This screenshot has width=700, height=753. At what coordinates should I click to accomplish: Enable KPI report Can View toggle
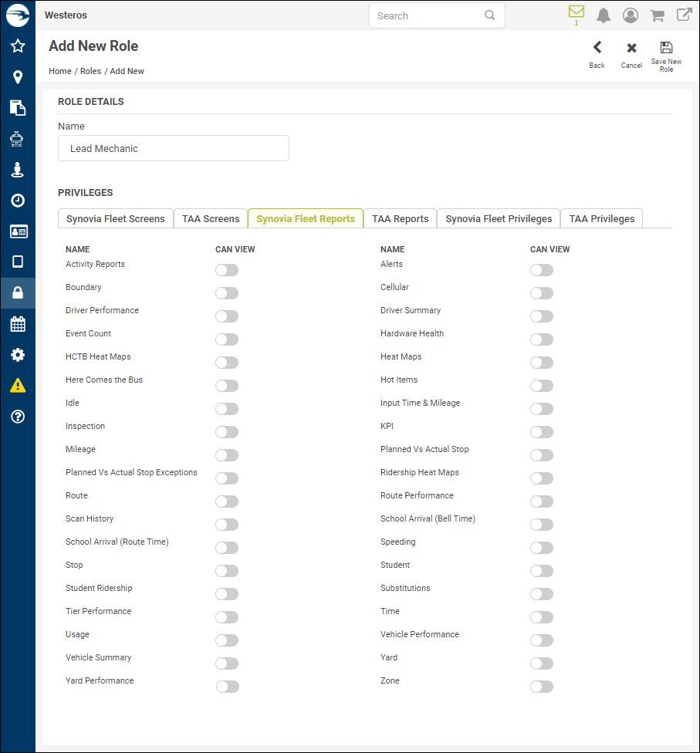[542, 432]
